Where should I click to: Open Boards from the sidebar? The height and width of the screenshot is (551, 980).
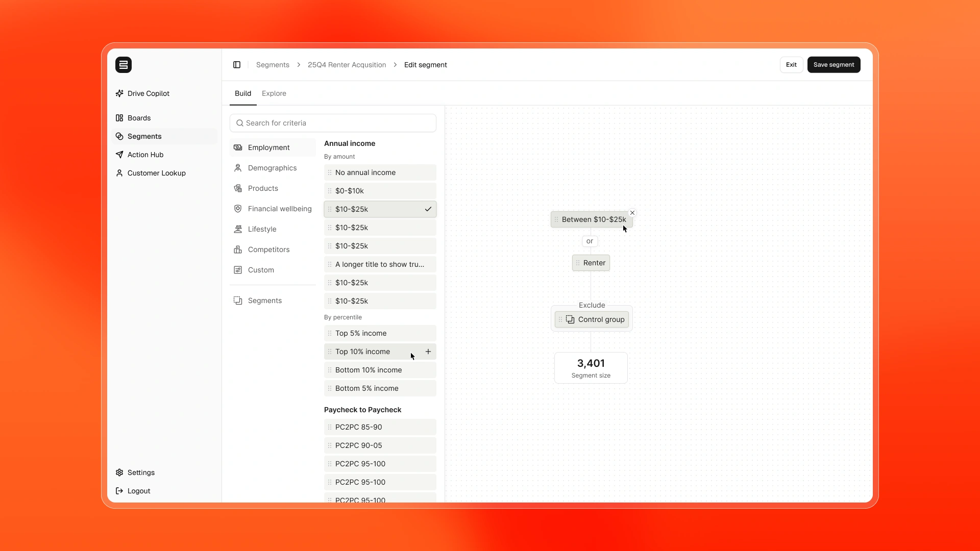[139, 118]
